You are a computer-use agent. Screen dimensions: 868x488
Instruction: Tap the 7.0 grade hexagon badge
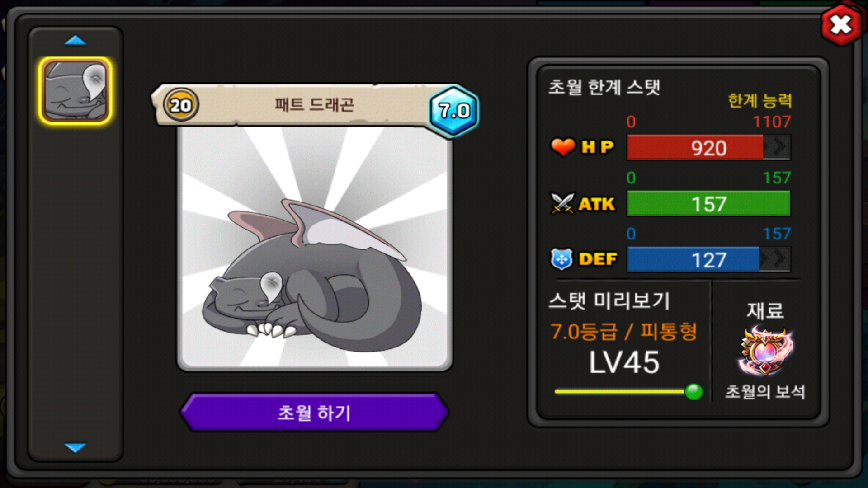(x=454, y=111)
